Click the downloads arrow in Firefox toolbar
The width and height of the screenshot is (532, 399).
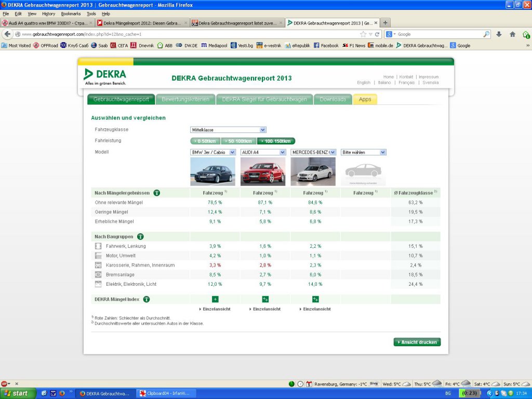point(499,34)
